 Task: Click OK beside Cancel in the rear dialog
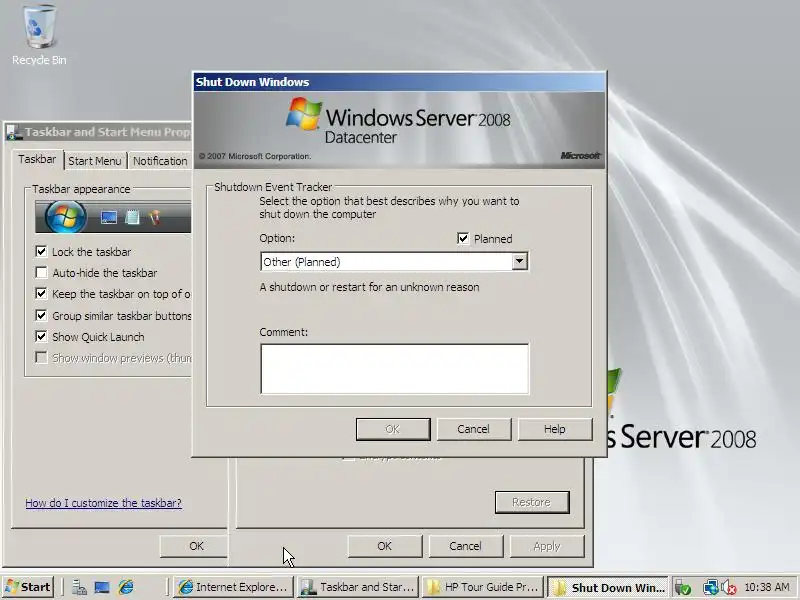coord(385,546)
